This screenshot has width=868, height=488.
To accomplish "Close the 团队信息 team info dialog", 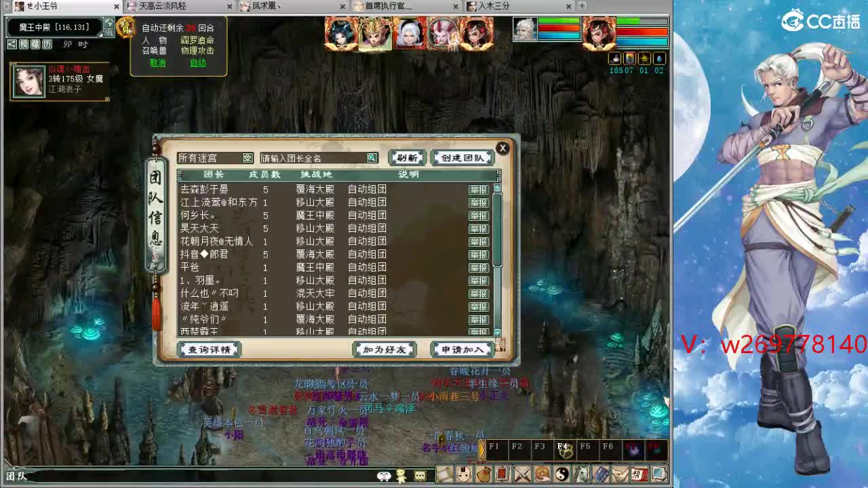I will (x=502, y=148).
